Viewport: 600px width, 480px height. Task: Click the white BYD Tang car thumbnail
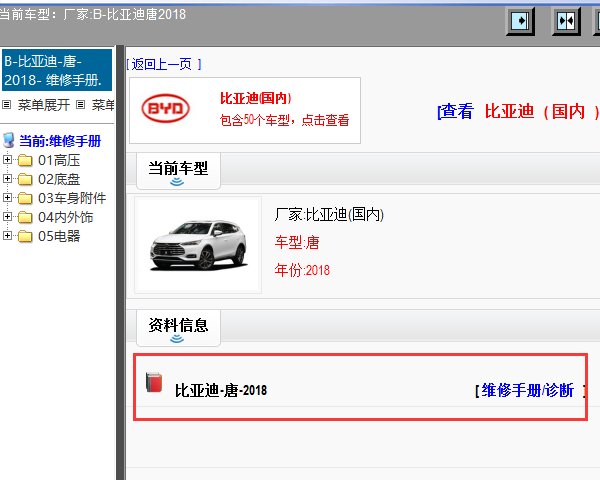198,245
